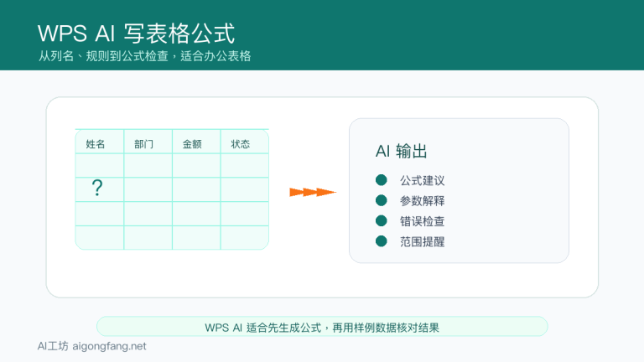Click the green bullet beside '公式建议'
Image resolution: width=644 pixels, height=362 pixels.
[382, 180]
